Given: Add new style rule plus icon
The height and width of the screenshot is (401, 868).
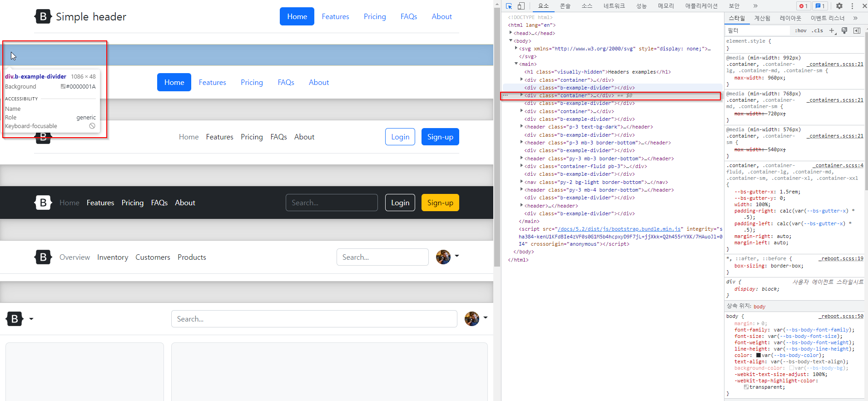Looking at the screenshot, I should point(832,30).
